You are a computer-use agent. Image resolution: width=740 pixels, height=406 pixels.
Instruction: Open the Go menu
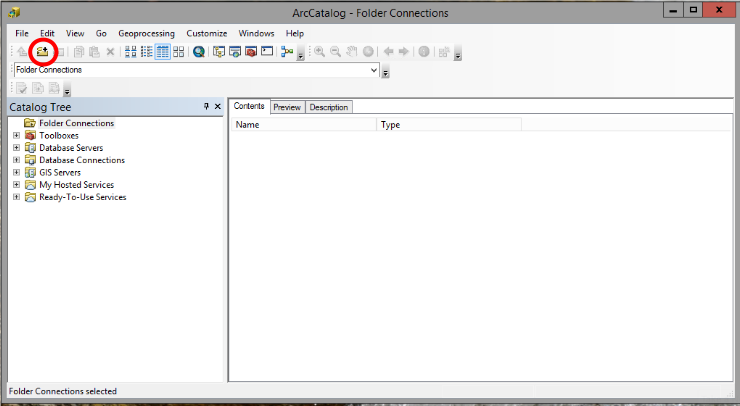[x=101, y=34]
